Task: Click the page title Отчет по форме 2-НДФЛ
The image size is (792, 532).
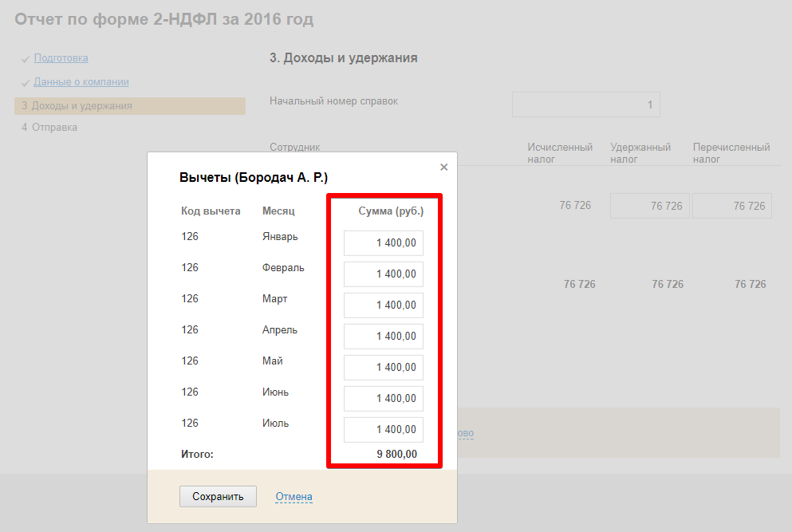Action: (164, 19)
